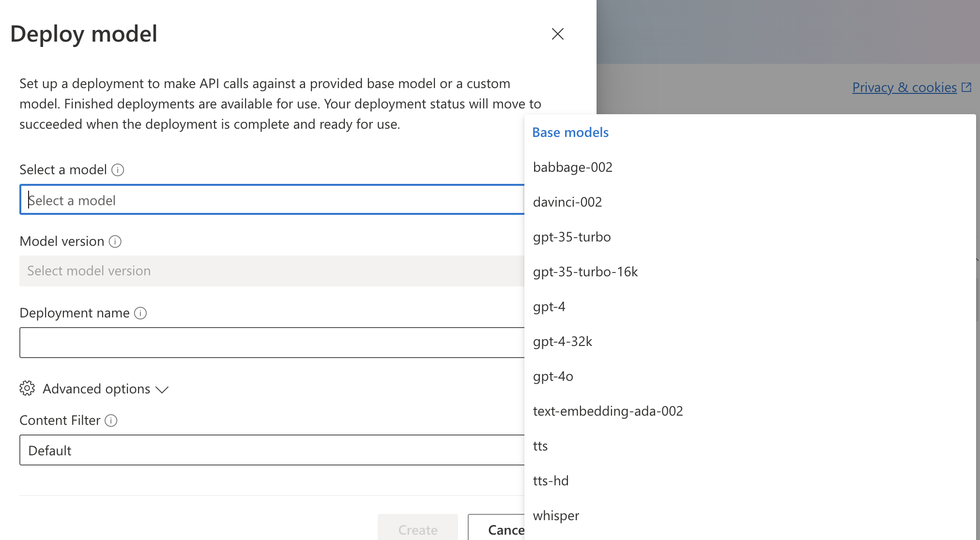The width and height of the screenshot is (980, 540).
Task: Focus the Select a model combo box
Action: click(272, 199)
